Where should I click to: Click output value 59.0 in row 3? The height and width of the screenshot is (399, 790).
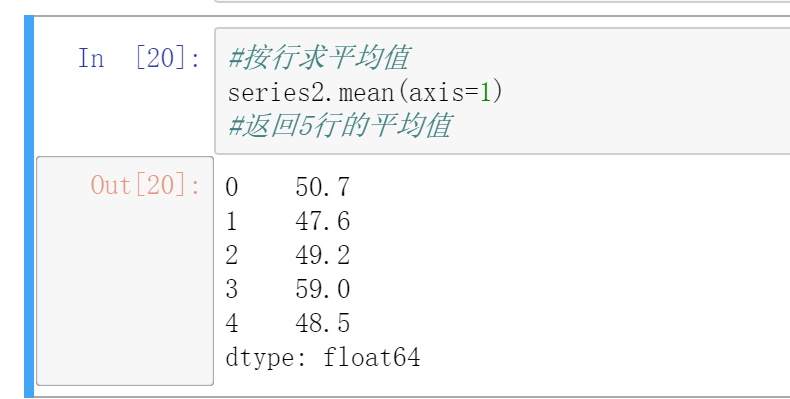pyautogui.click(x=322, y=289)
